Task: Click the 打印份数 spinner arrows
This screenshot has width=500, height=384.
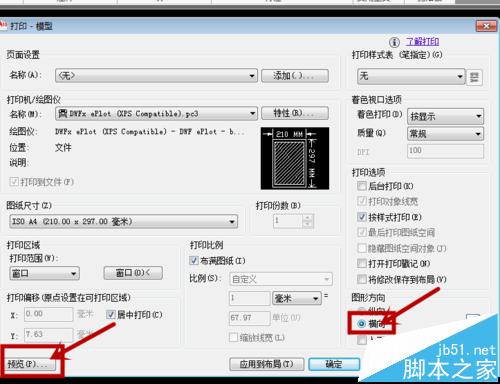Action: 308,221
